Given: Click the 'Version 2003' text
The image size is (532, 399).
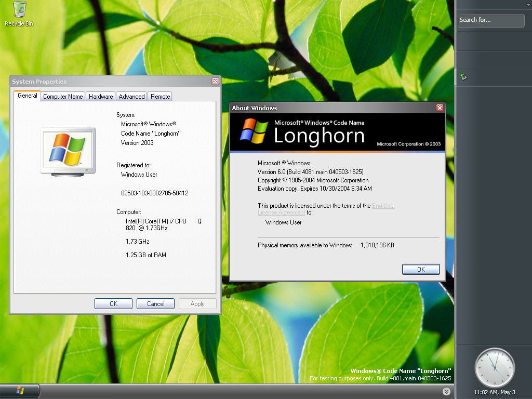Looking at the screenshot, I should click(137, 143).
